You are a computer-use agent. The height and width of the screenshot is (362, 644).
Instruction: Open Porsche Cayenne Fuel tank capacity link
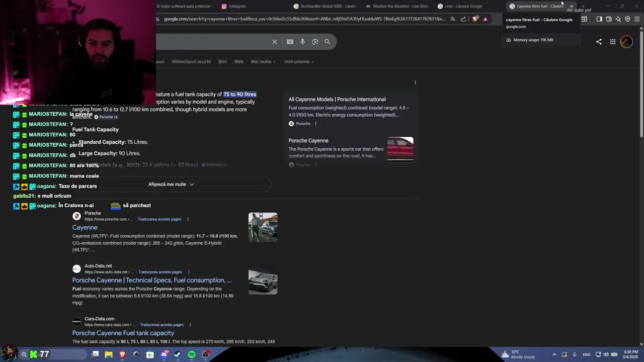123,333
